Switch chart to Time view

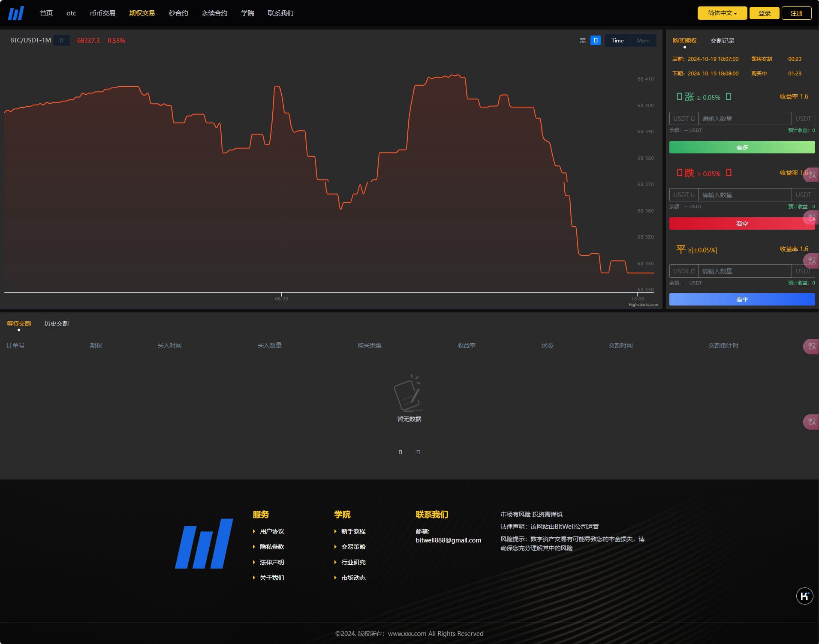[x=617, y=40]
